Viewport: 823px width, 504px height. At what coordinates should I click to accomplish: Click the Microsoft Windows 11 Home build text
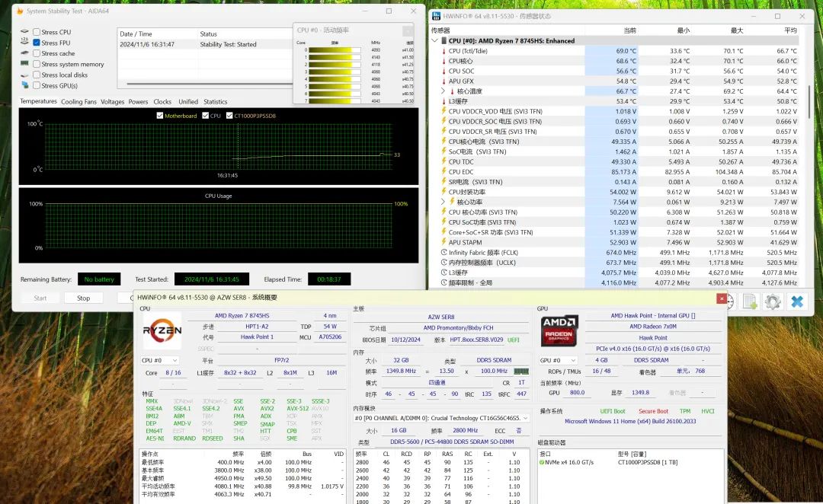tap(630, 421)
